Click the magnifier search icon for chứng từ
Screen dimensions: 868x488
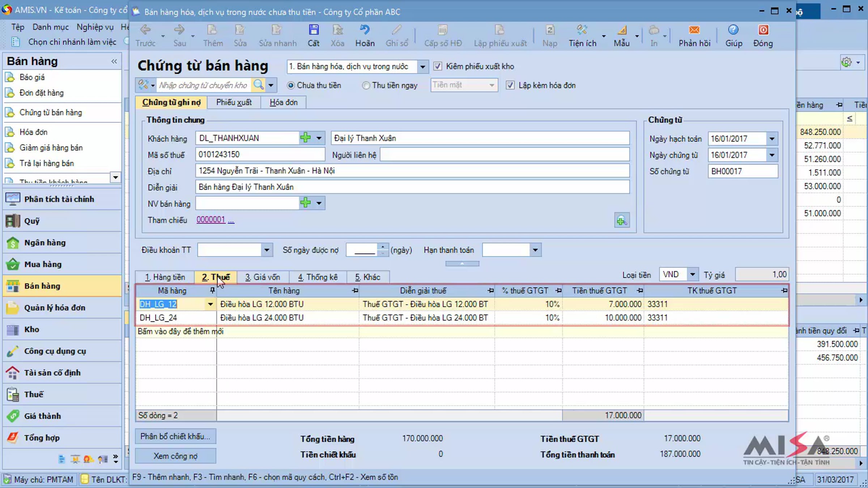point(259,85)
